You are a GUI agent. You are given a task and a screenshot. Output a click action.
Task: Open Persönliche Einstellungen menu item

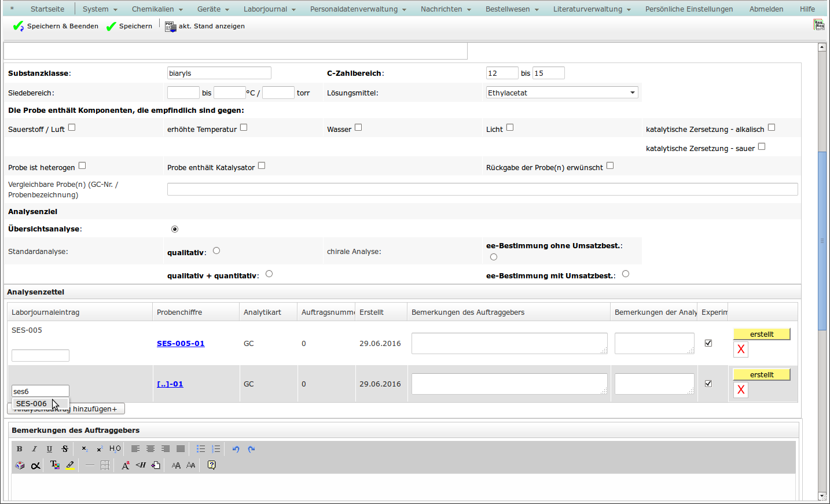(x=689, y=9)
